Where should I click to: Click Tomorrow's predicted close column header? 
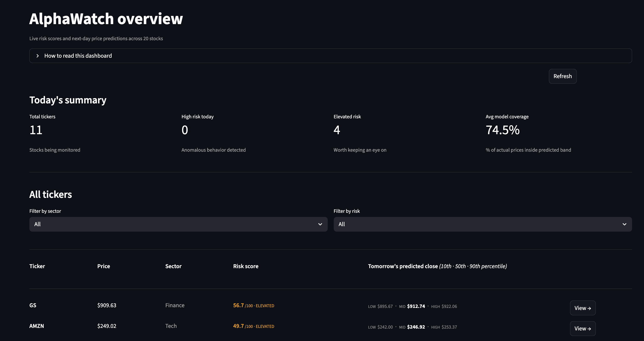point(437,266)
